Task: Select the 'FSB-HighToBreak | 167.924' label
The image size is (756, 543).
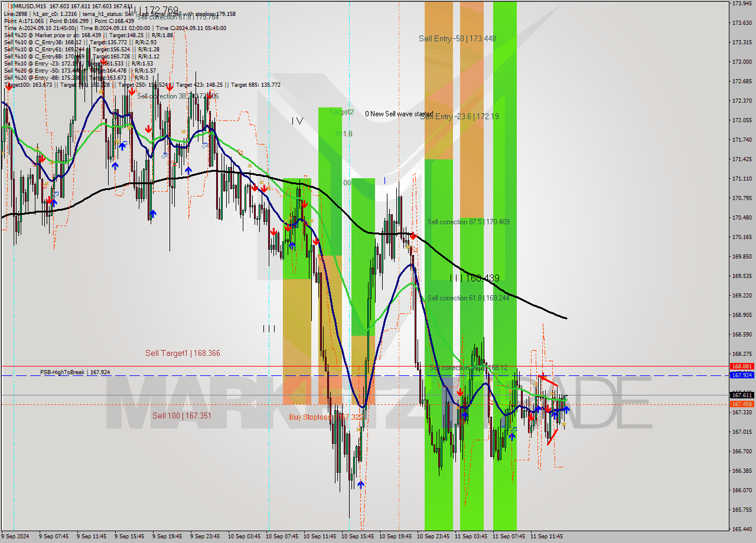Action: [x=75, y=372]
